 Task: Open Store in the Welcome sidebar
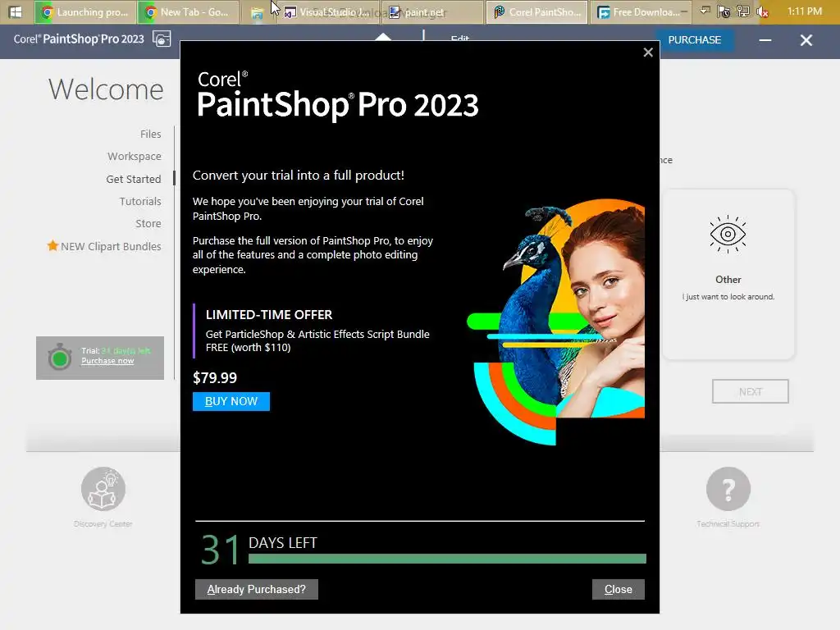pyautogui.click(x=148, y=223)
